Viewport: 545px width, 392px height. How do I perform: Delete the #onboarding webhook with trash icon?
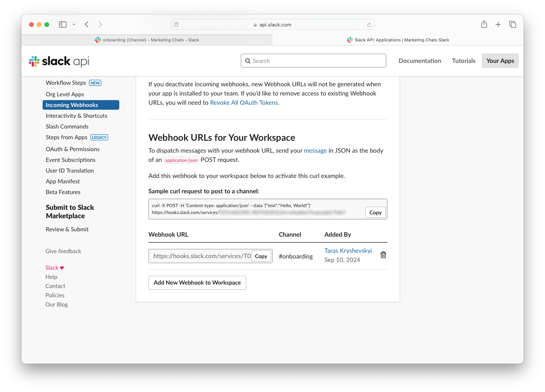383,255
